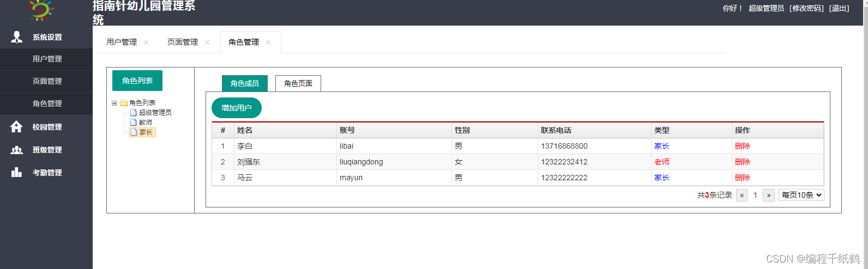Go to the previous page with «
This screenshot has width=868, height=269.
[x=742, y=195]
